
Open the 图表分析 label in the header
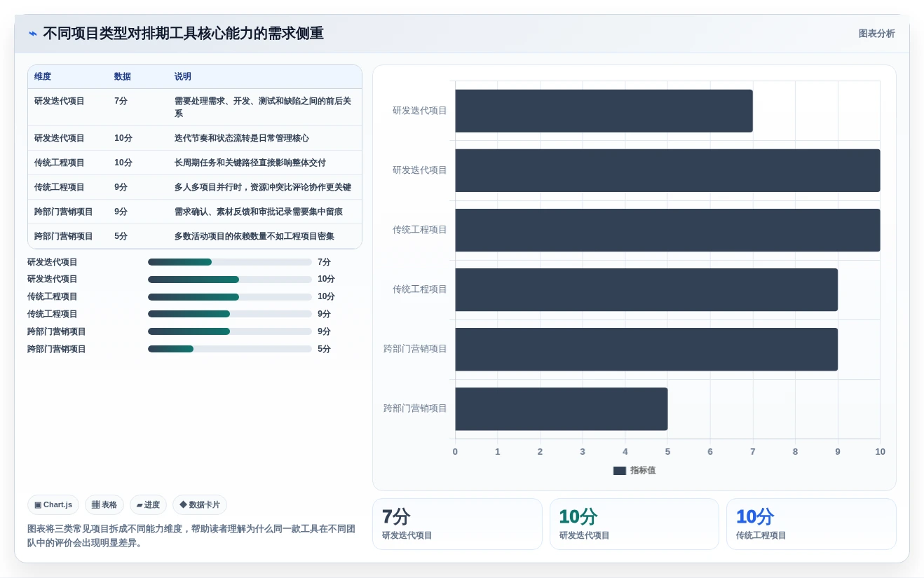[x=876, y=34]
